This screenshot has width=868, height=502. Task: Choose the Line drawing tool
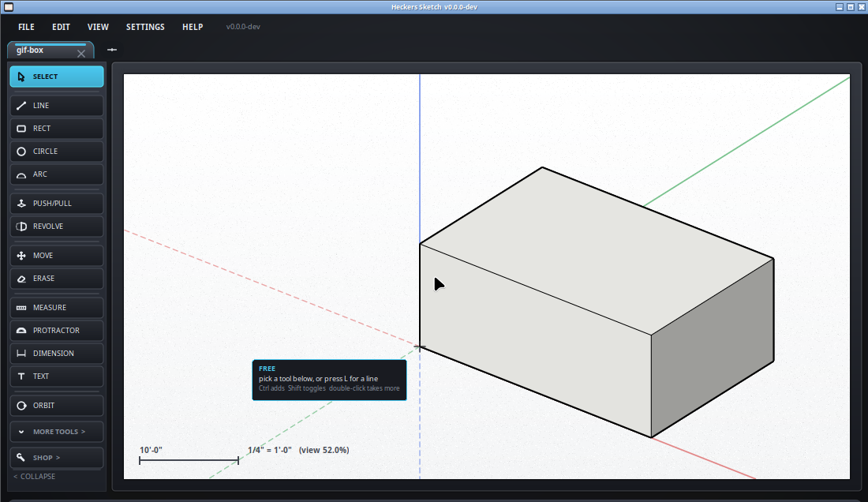pyautogui.click(x=57, y=105)
